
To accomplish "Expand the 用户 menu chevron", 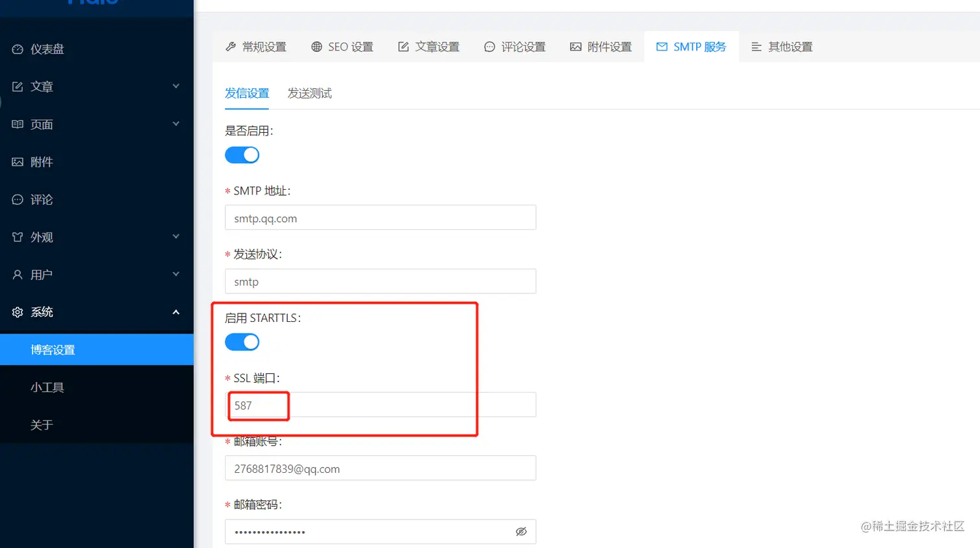I will 176,274.
